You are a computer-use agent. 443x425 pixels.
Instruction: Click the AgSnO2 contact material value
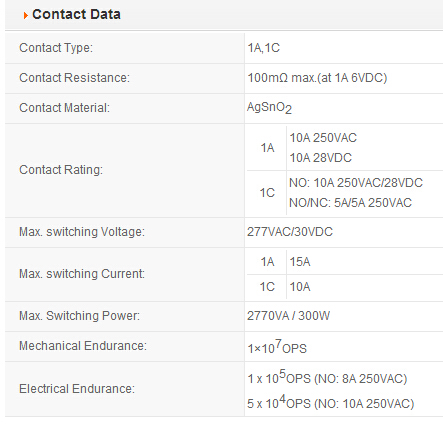[269, 108]
